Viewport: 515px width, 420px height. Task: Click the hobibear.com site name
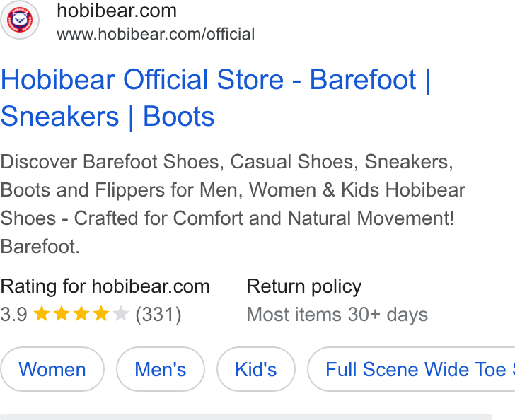(x=117, y=11)
